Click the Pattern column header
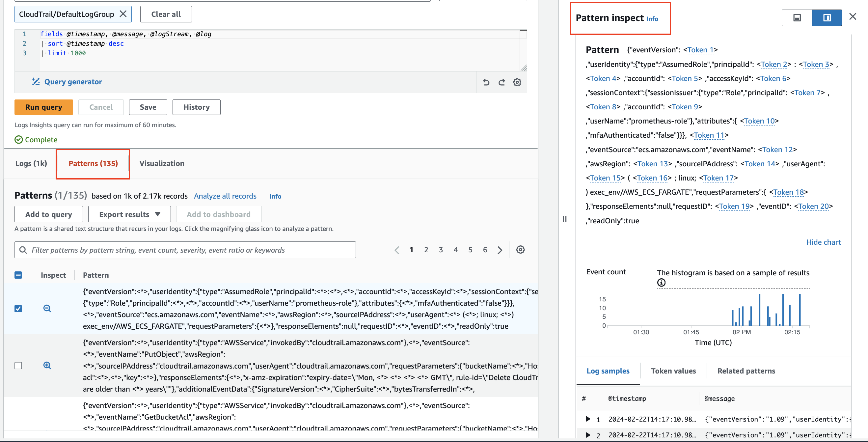 click(x=96, y=275)
